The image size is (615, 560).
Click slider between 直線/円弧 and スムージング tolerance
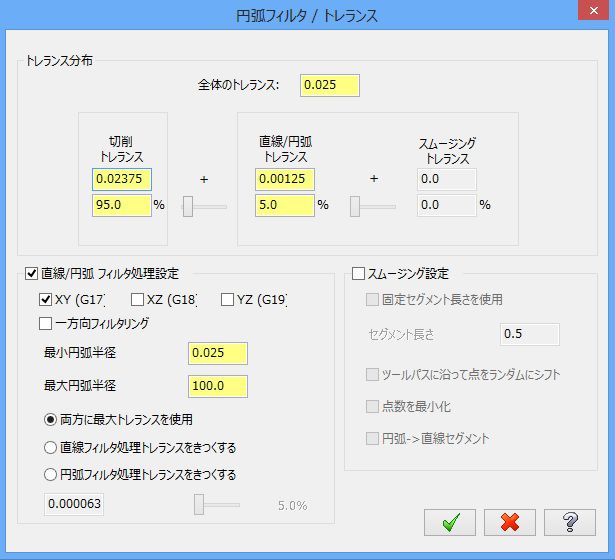373,206
